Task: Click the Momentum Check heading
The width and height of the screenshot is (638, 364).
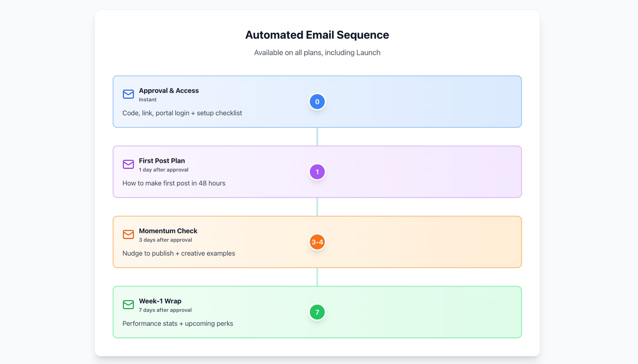Action: click(168, 231)
